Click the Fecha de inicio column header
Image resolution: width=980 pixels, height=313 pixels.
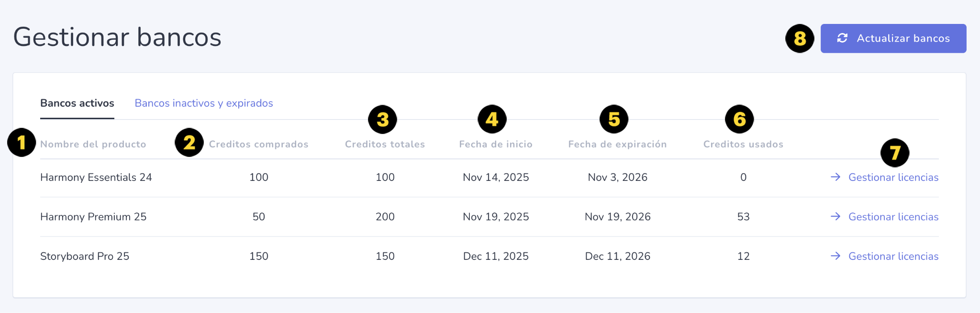pos(496,144)
